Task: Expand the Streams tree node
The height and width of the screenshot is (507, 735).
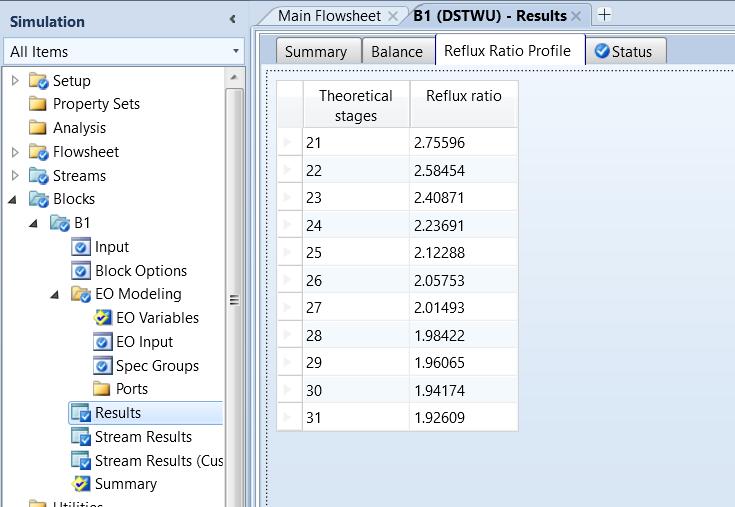Action: click(15, 176)
